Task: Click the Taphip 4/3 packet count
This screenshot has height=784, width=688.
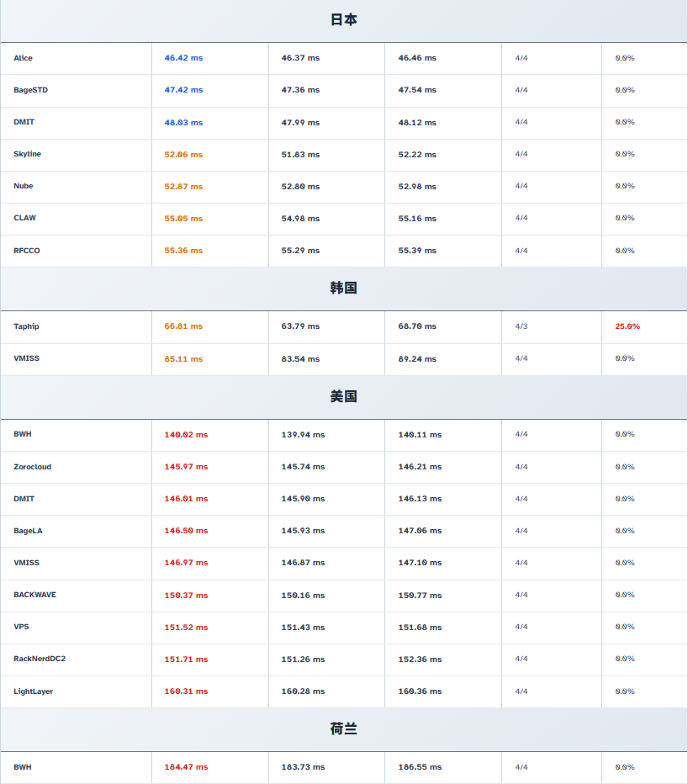Action: (521, 326)
